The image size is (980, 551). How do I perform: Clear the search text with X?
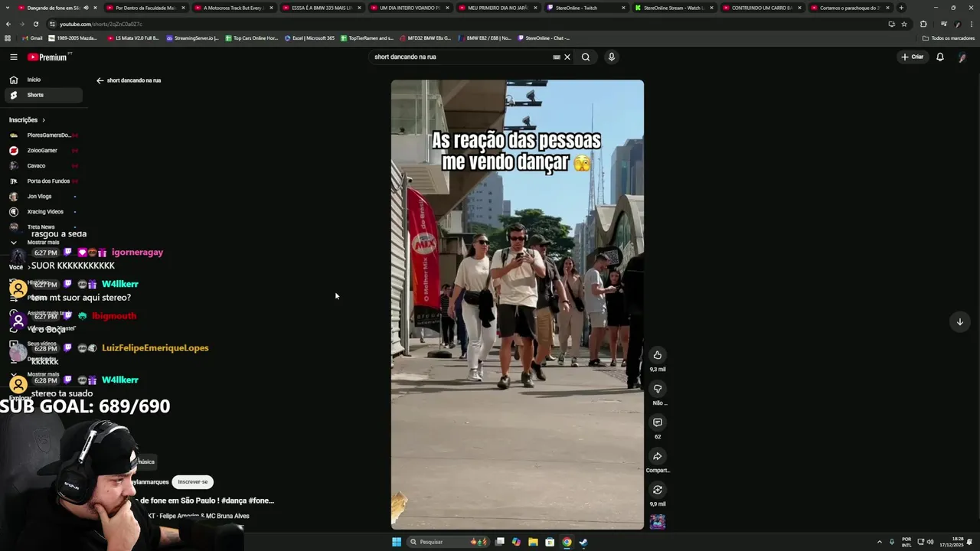coord(567,57)
